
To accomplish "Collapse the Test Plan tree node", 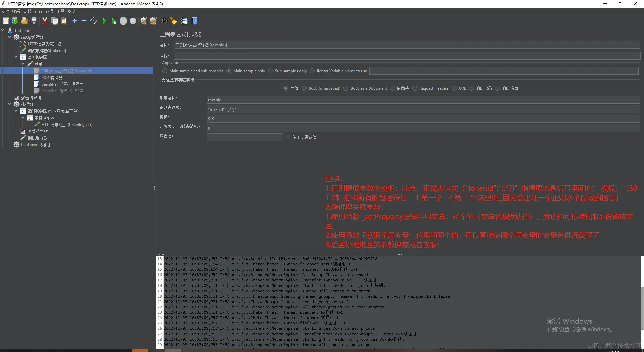I will click(3, 30).
